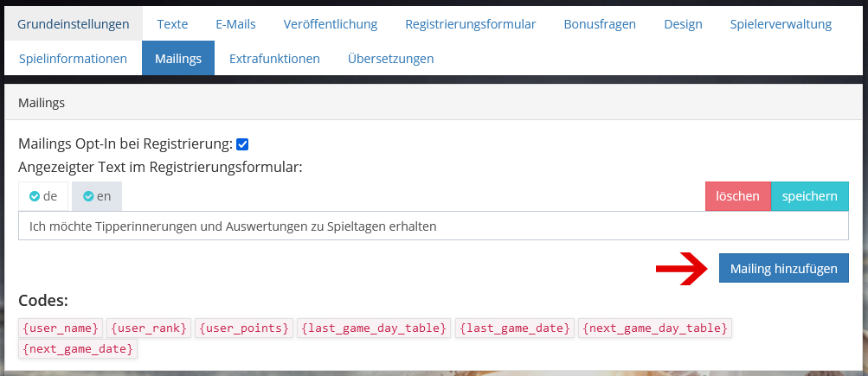Open the Grundeinstellungen tab
The height and width of the screenshot is (376, 868).
click(73, 24)
